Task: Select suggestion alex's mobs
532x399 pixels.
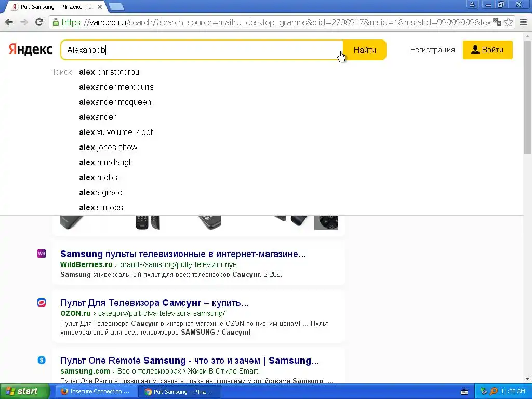Action: [101, 208]
